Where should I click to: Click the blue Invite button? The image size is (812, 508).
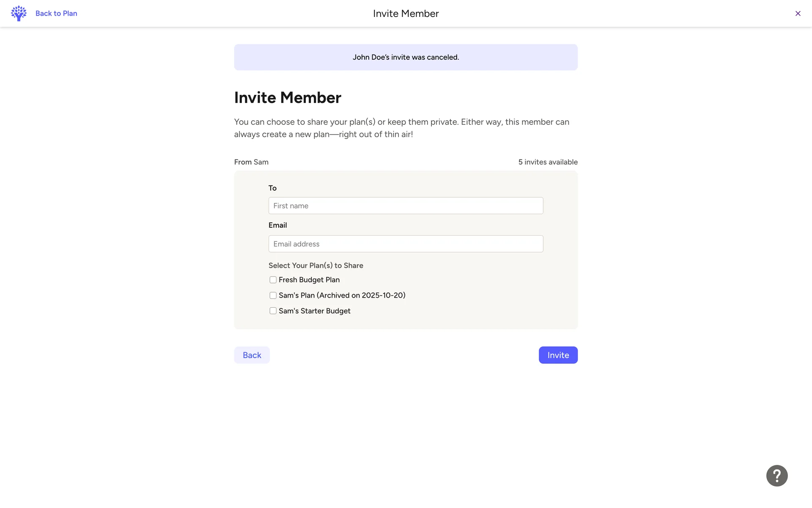point(558,355)
